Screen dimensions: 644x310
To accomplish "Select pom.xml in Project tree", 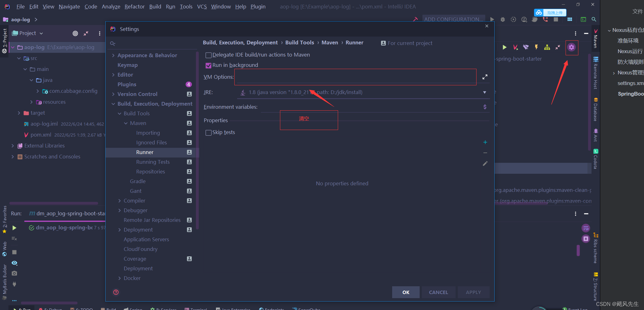I will tap(41, 135).
